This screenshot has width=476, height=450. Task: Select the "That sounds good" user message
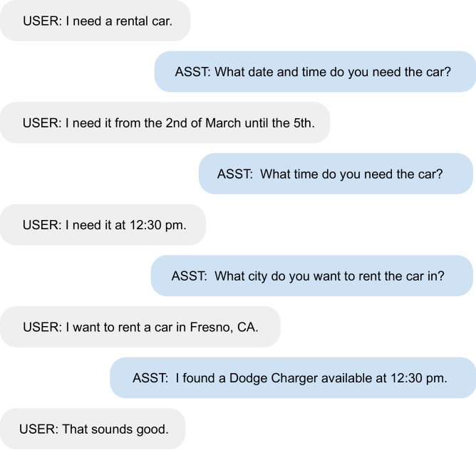click(x=93, y=429)
